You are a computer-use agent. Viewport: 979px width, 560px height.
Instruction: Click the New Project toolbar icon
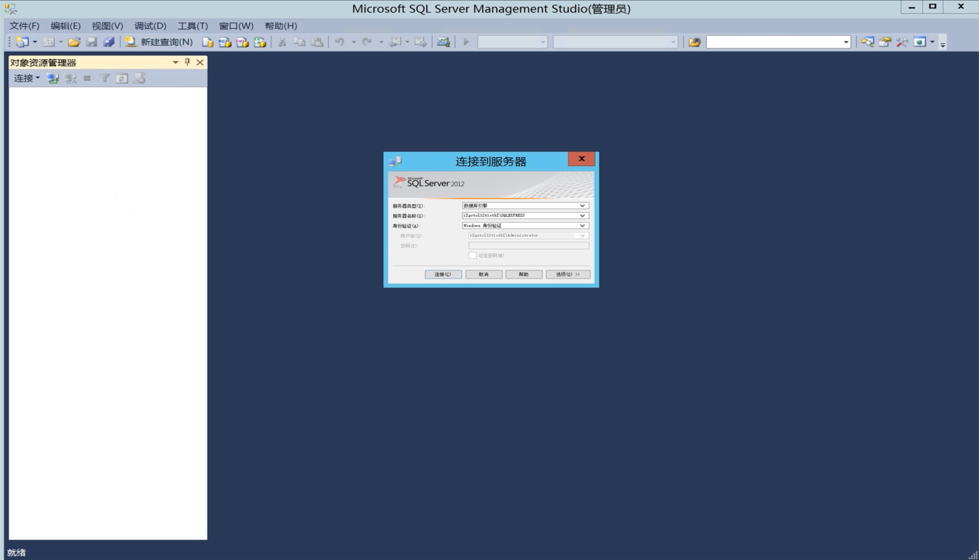click(22, 42)
